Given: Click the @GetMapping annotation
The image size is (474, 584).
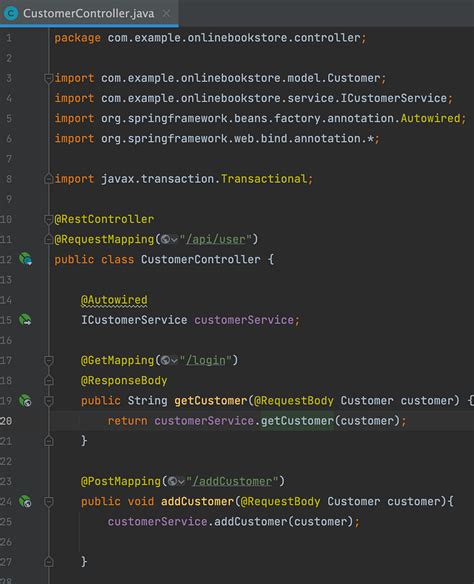Looking at the screenshot, I should click(117, 360).
